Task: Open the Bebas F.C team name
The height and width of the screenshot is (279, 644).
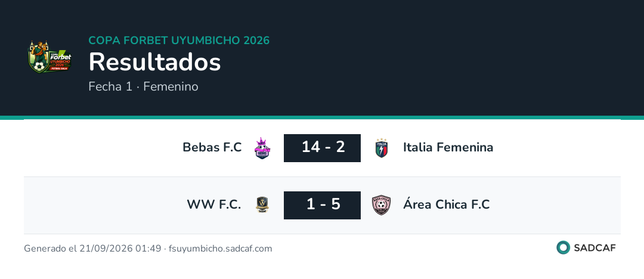Action: (x=212, y=147)
